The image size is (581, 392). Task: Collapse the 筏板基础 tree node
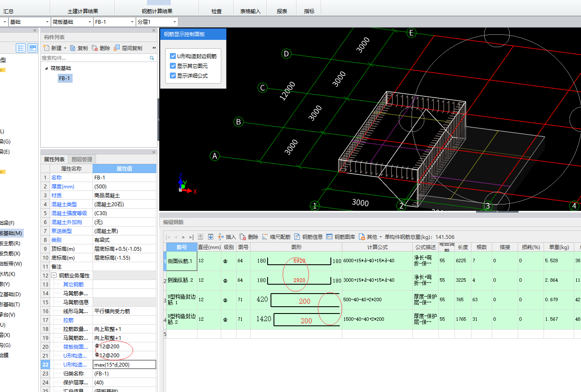46,68
